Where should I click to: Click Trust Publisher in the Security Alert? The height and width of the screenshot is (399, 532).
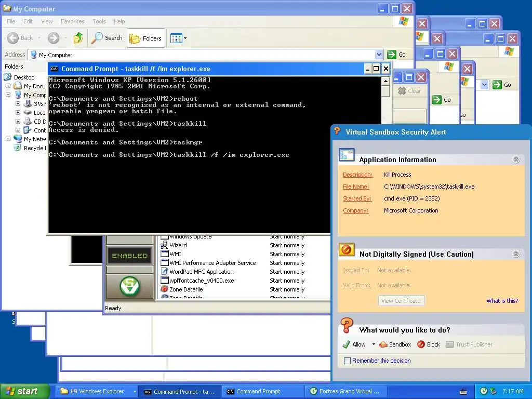[x=469, y=344]
